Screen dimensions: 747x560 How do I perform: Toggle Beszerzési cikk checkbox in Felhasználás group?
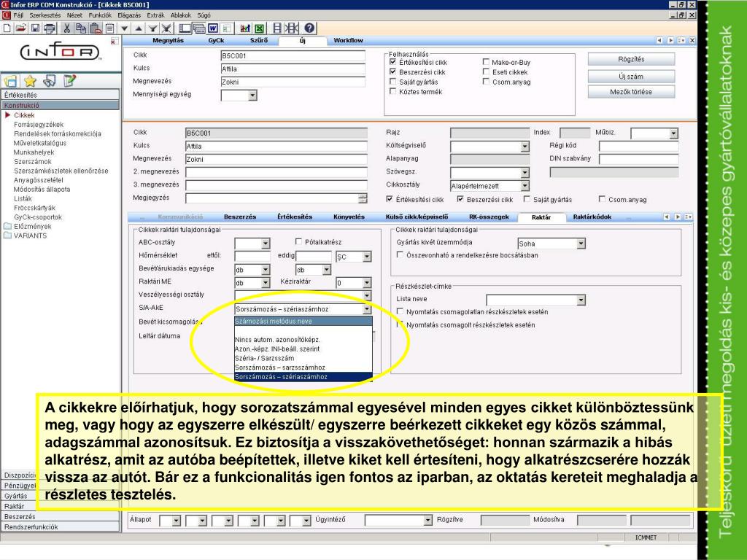[392, 72]
